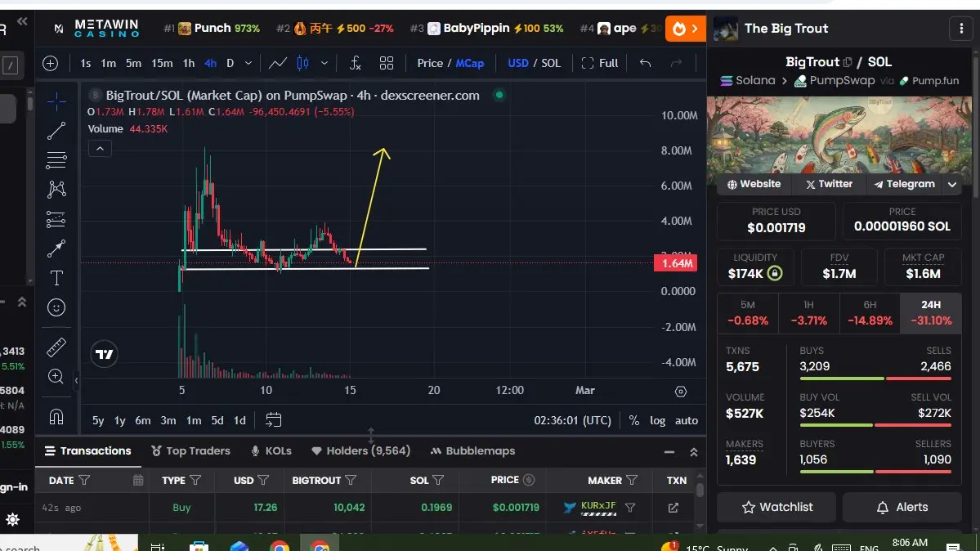Image resolution: width=980 pixels, height=551 pixels.
Task: Collapse the chart legend chevron
Action: (100, 149)
